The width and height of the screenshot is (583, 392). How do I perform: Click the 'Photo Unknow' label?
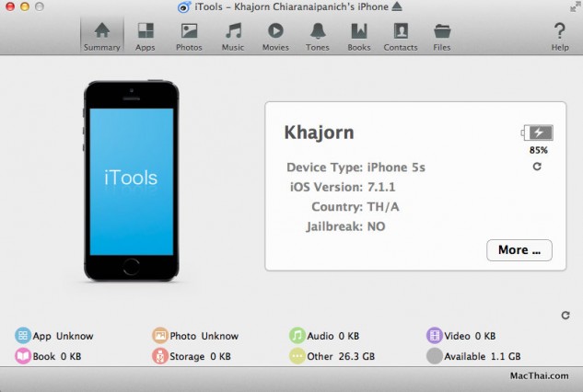(x=204, y=336)
